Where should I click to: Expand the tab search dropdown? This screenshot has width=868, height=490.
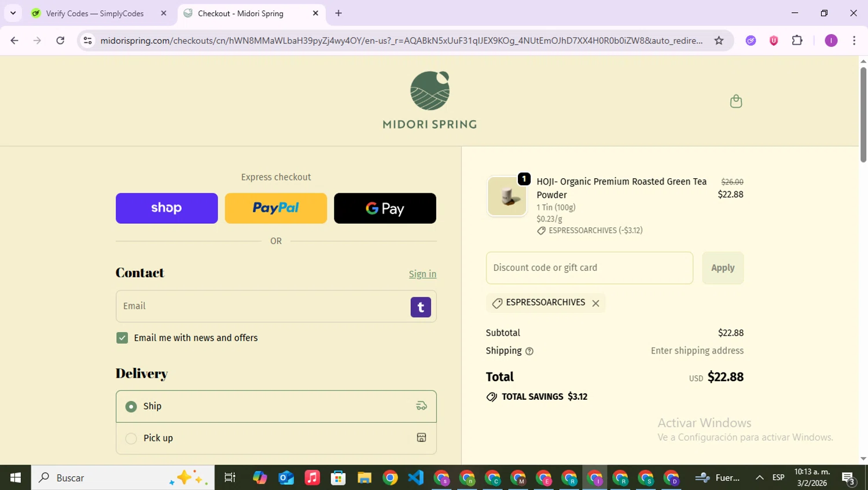click(x=13, y=13)
